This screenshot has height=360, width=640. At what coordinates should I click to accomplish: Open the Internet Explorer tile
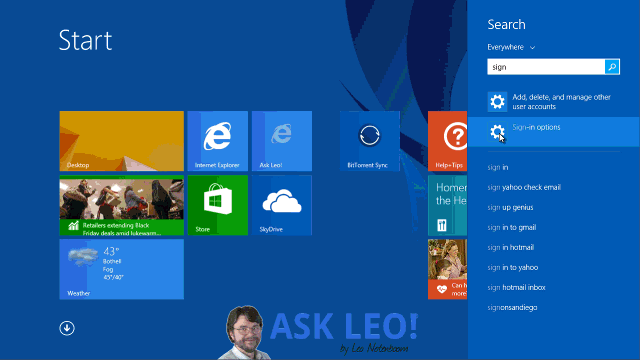click(218, 141)
